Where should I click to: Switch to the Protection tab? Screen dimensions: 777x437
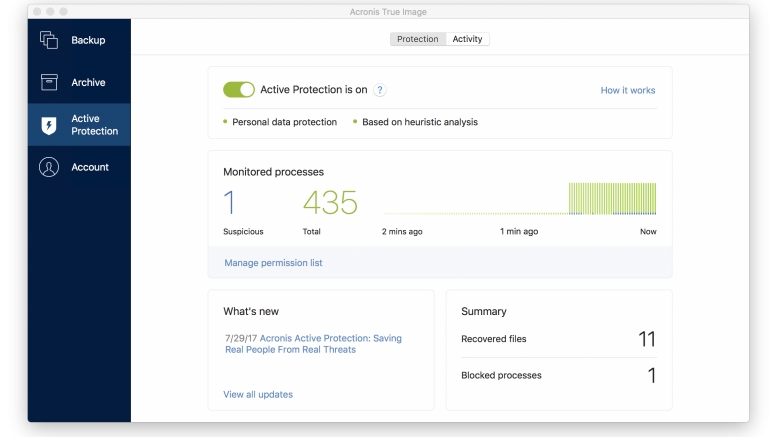tap(418, 39)
